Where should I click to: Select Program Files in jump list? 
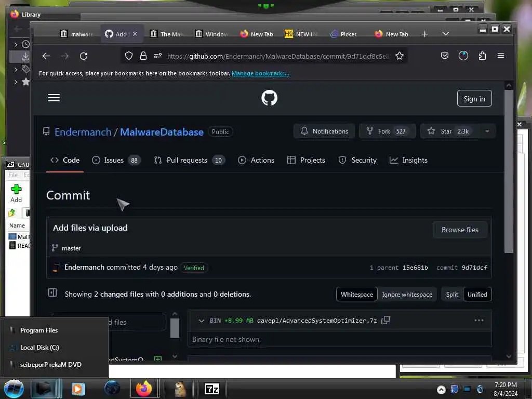pos(55,330)
